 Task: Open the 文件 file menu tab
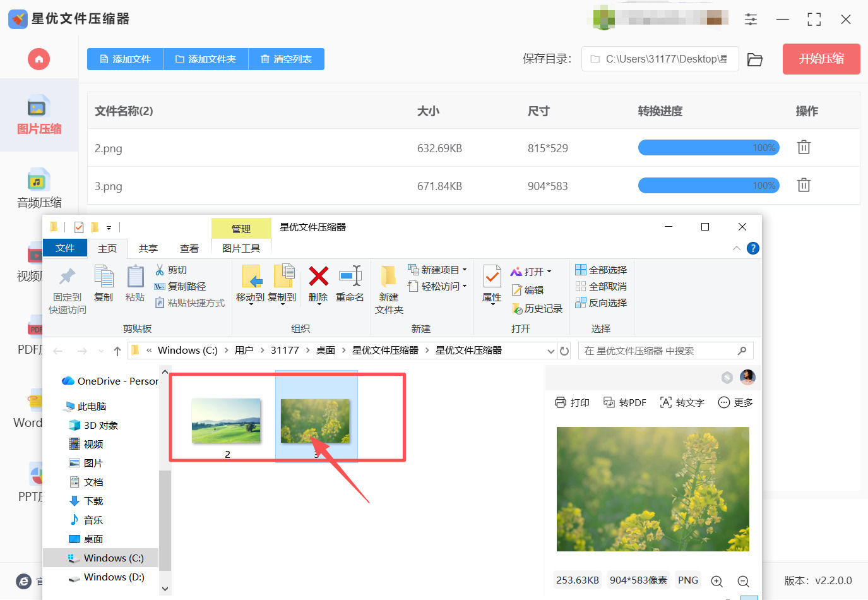coord(65,248)
